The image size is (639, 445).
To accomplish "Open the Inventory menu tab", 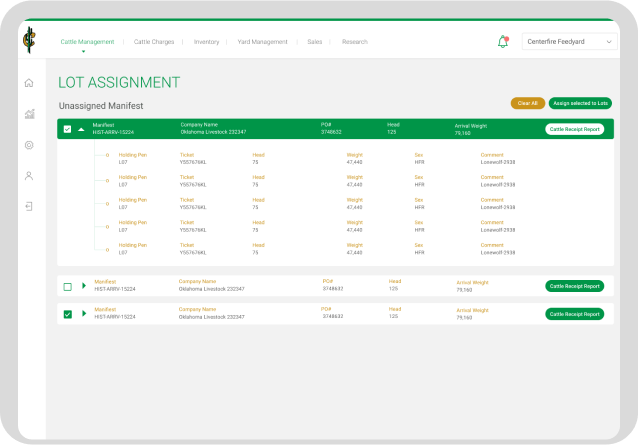I will click(207, 42).
